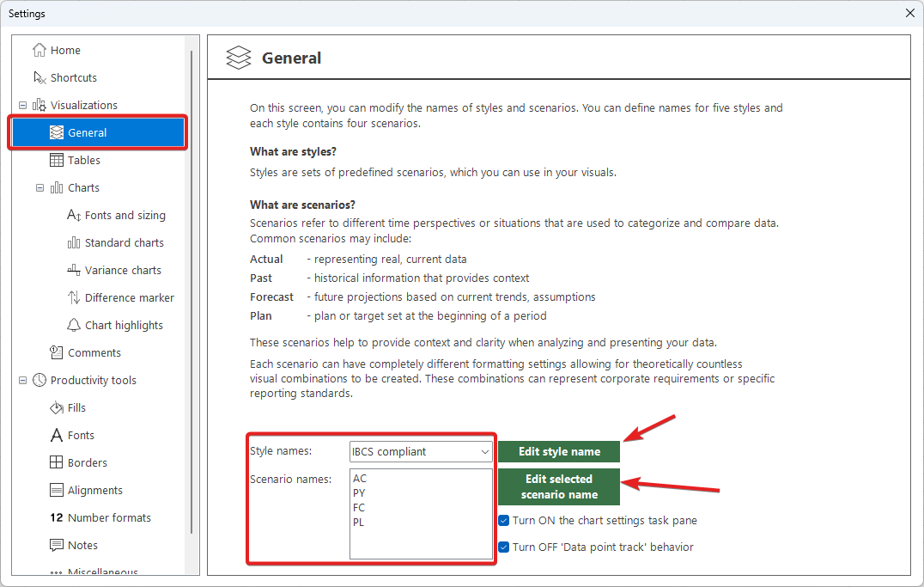Open the Variance charts page
Viewport: 924px width, 587px height.
(x=123, y=271)
